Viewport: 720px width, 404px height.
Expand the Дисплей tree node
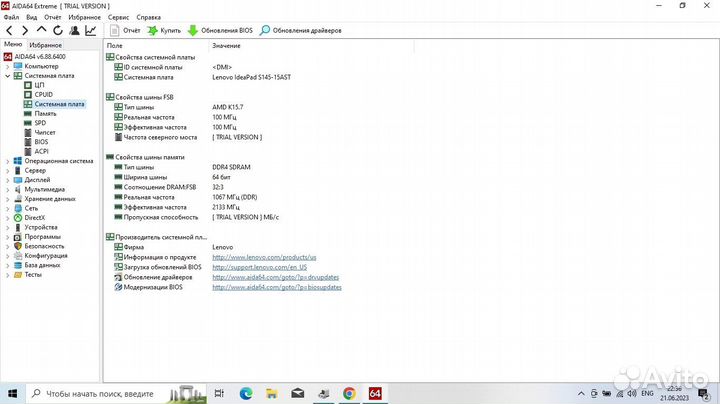coord(7,180)
